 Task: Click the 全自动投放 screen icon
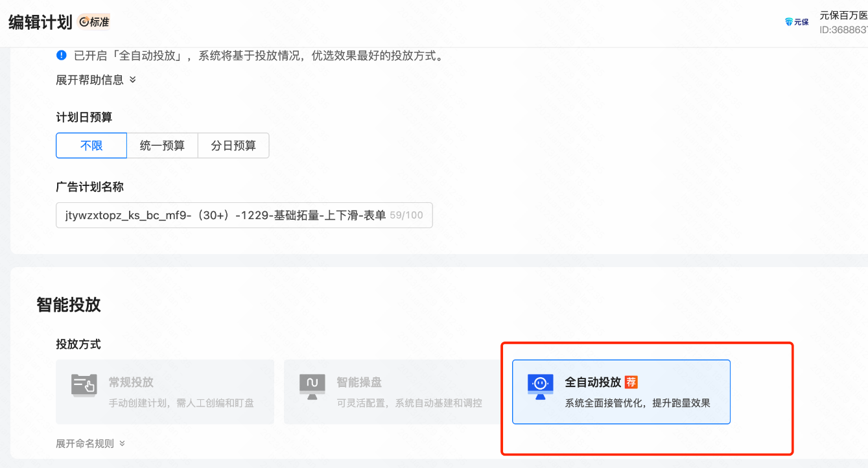[x=539, y=384]
